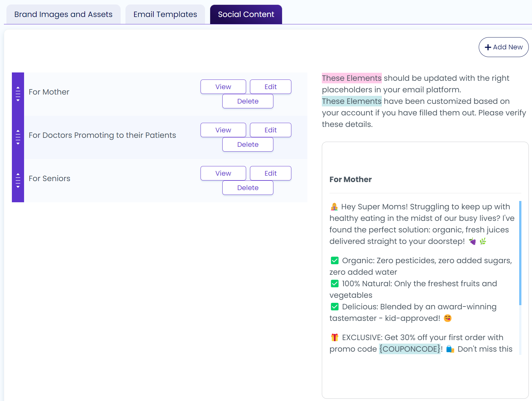Click the yummy face emoji

[448, 318]
